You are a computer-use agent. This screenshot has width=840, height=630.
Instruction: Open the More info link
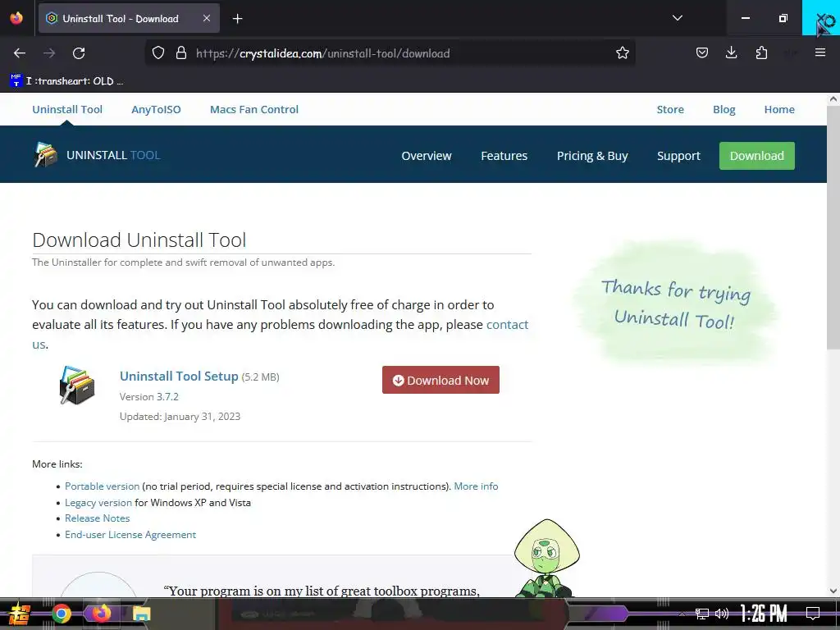click(x=476, y=486)
